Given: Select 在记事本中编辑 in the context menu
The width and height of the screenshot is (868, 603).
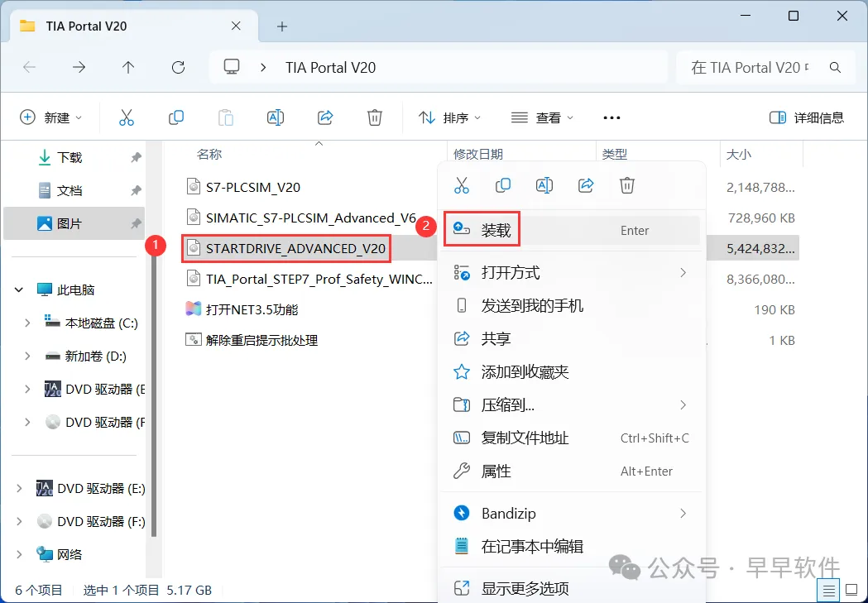Looking at the screenshot, I should point(572,547).
